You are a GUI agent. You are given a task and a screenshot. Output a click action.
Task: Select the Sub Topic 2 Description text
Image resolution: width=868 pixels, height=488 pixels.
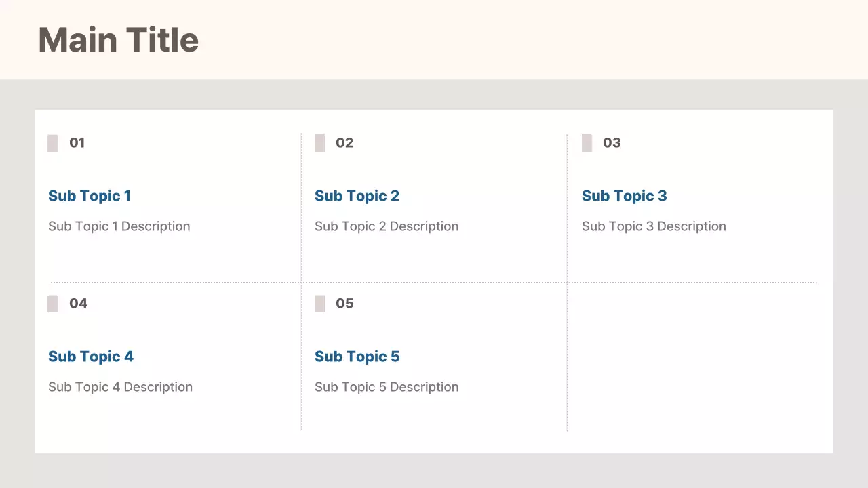tap(387, 226)
